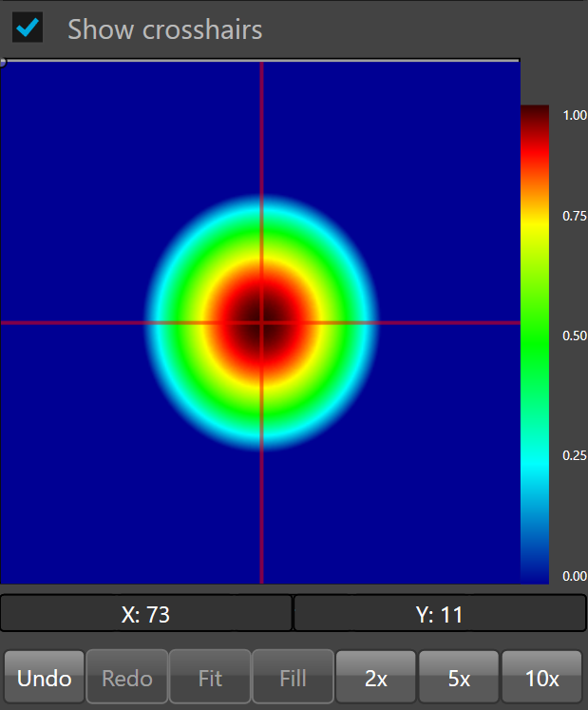This screenshot has width=588, height=710.
Task: Click the crosshair intersection at the beam center
Action: click(x=261, y=322)
